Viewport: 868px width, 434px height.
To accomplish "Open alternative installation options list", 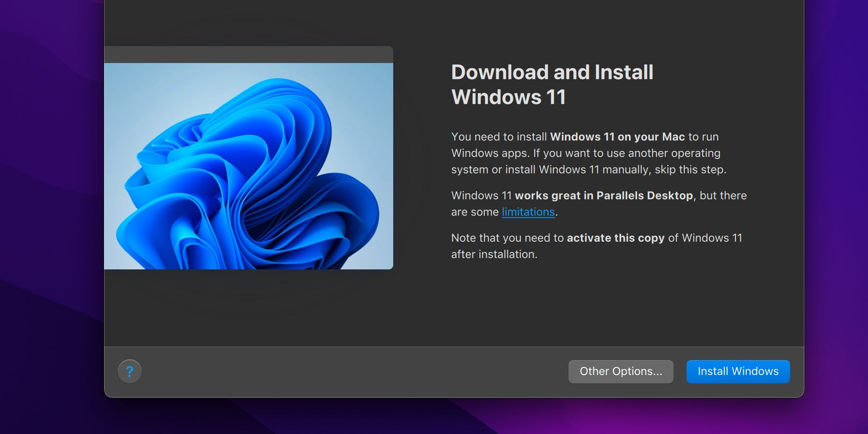I will (621, 371).
